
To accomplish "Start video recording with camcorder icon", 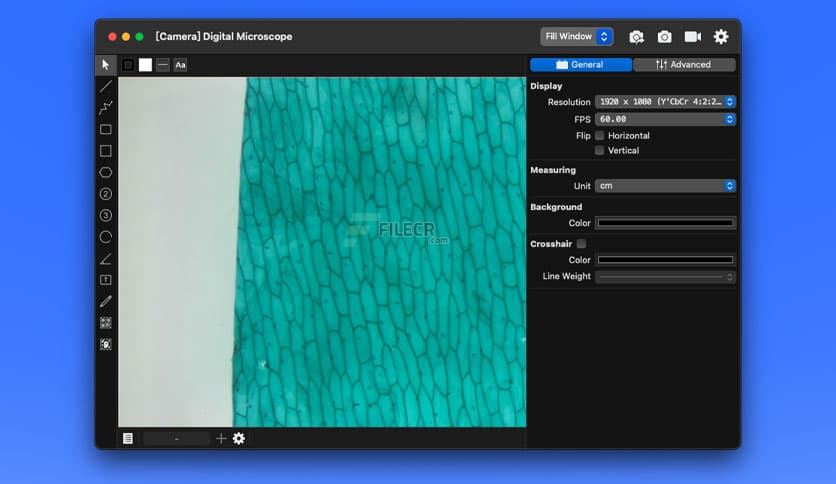I will point(692,37).
